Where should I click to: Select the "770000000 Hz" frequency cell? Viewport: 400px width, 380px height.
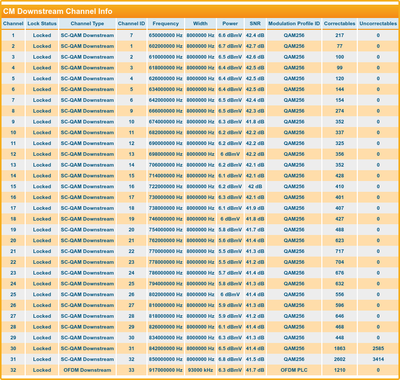(166, 251)
